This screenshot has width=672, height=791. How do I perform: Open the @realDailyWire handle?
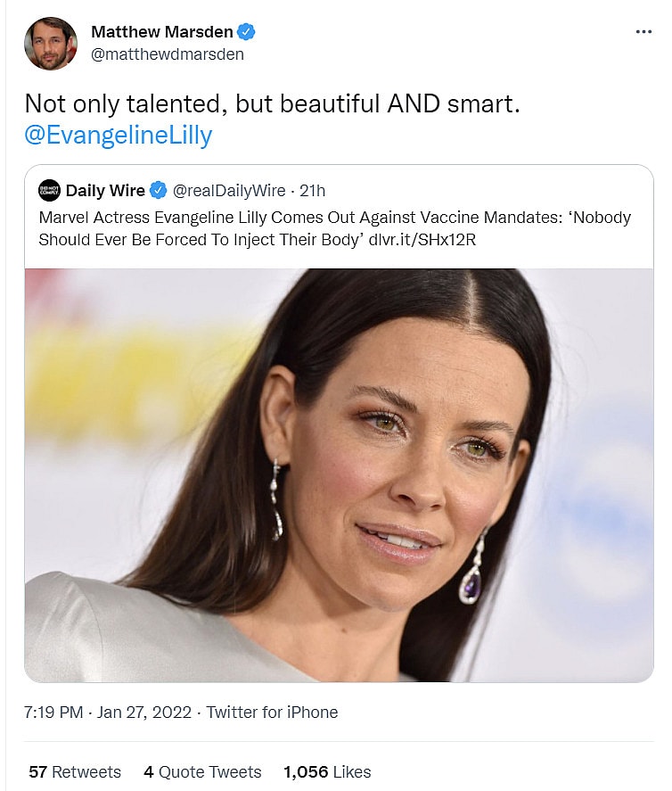pos(230,190)
